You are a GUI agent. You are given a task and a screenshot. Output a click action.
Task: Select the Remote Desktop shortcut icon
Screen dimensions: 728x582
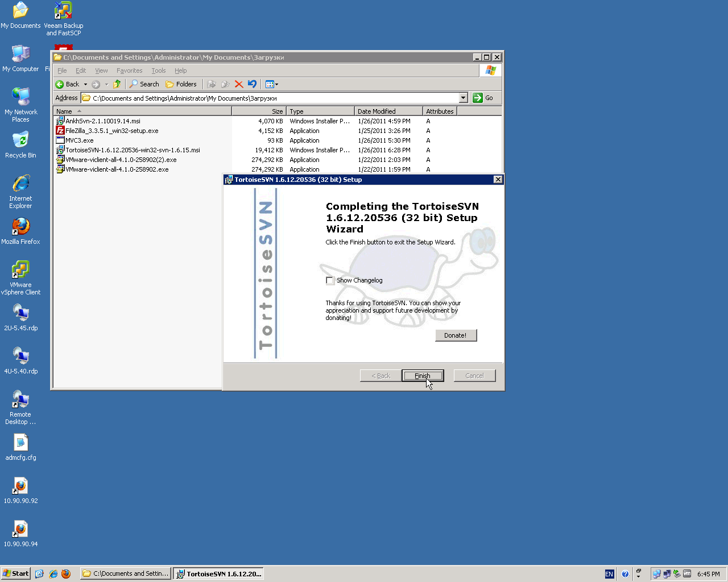click(x=20, y=408)
